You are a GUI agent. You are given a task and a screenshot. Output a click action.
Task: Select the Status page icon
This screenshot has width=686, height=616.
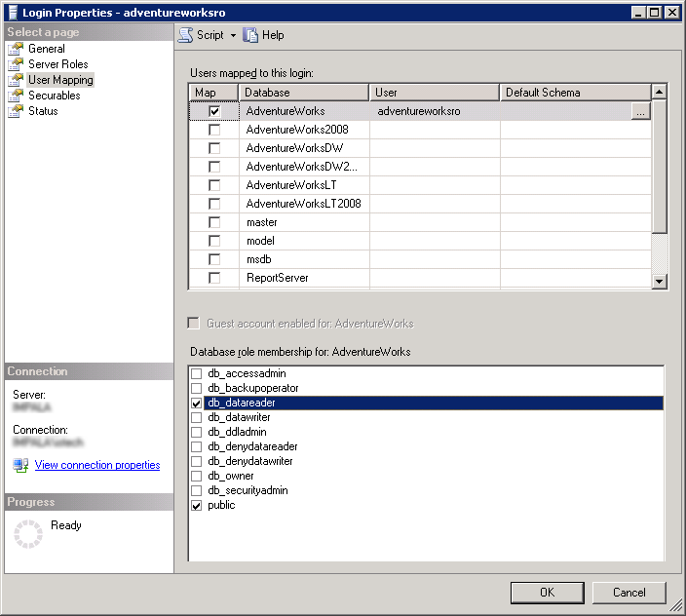pyautogui.click(x=16, y=111)
